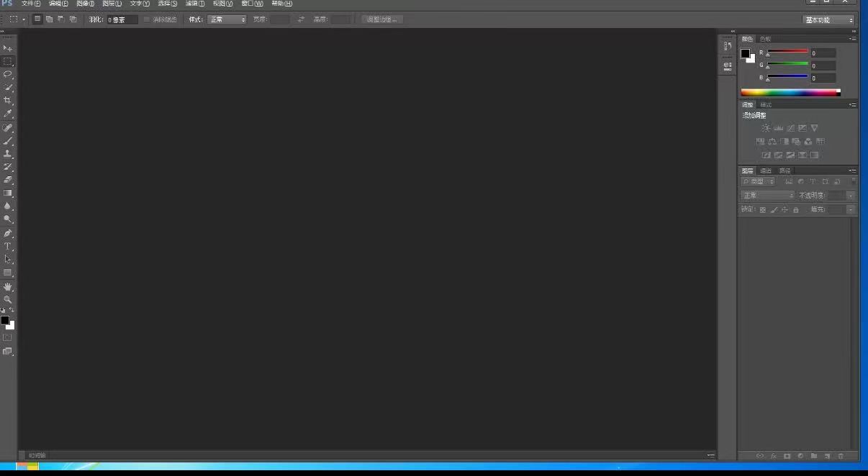The image size is (868, 476).
Task: Select the Gradient tool
Action: [x=8, y=193]
